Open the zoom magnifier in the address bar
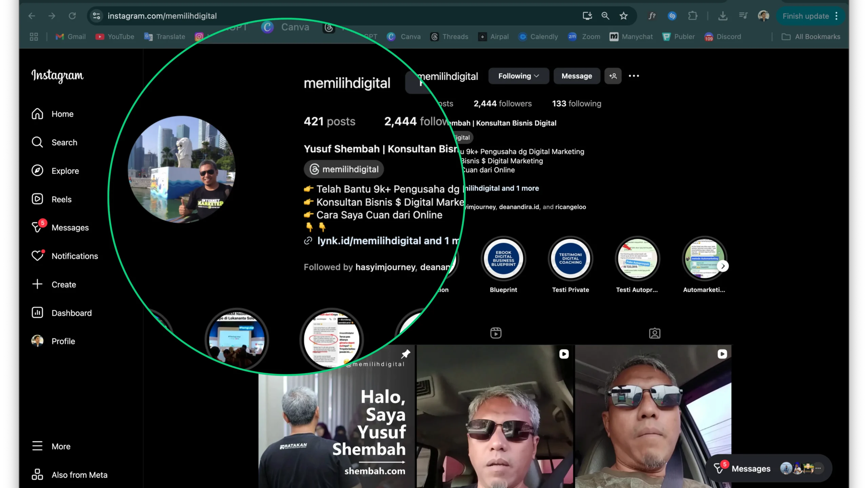 [x=605, y=16]
